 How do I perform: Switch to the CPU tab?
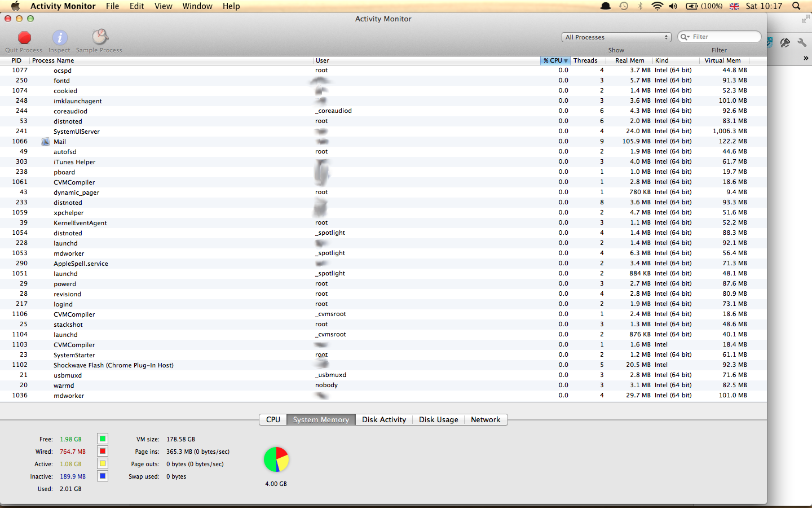(x=273, y=419)
